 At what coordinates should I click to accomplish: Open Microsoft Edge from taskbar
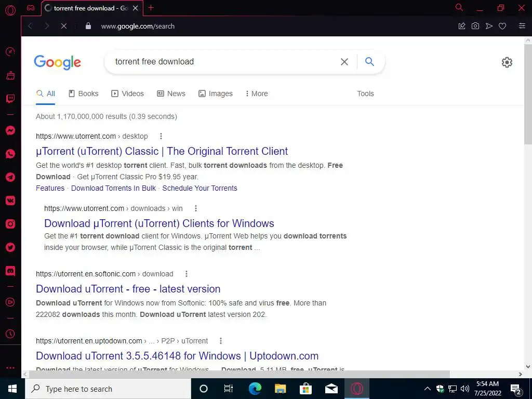coord(255,389)
